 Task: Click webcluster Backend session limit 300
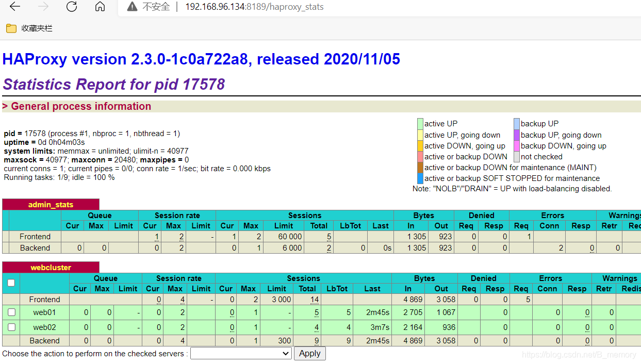(285, 341)
